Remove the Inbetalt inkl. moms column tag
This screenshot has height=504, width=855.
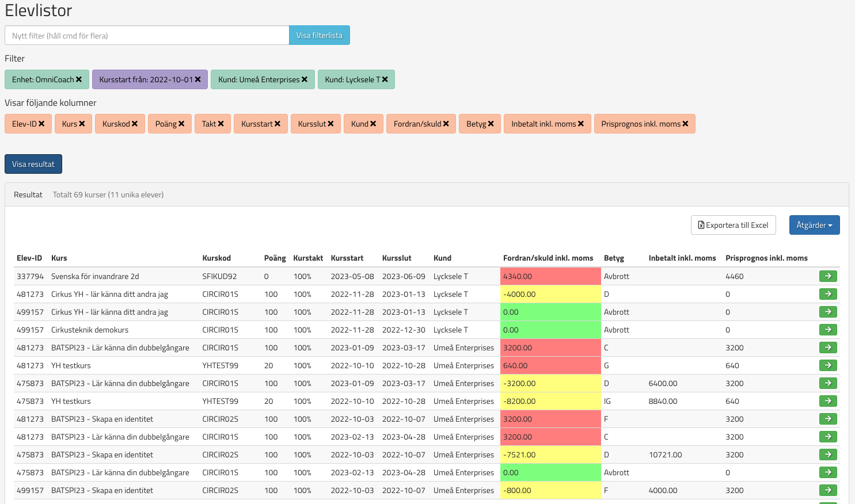click(580, 124)
